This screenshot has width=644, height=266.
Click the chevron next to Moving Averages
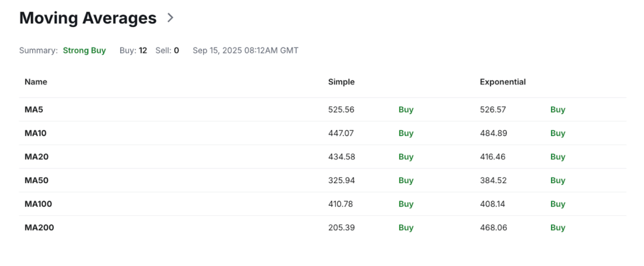click(170, 18)
